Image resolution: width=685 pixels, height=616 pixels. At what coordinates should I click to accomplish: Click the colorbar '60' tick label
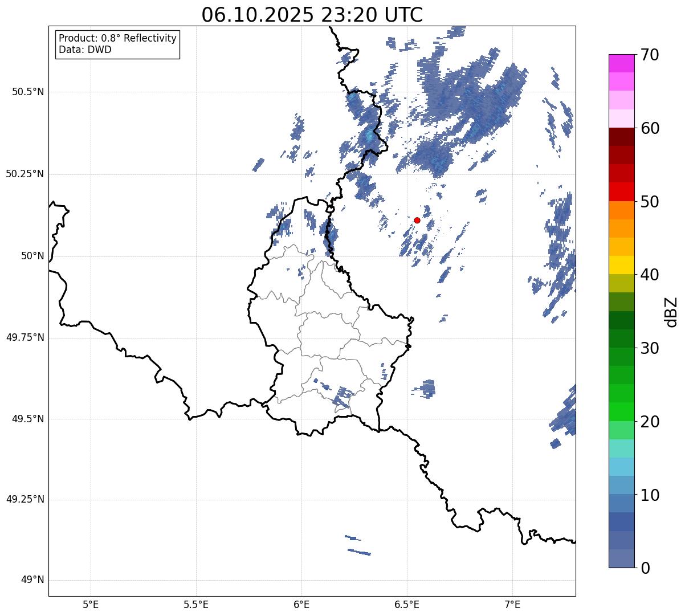pyautogui.click(x=650, y=128)
